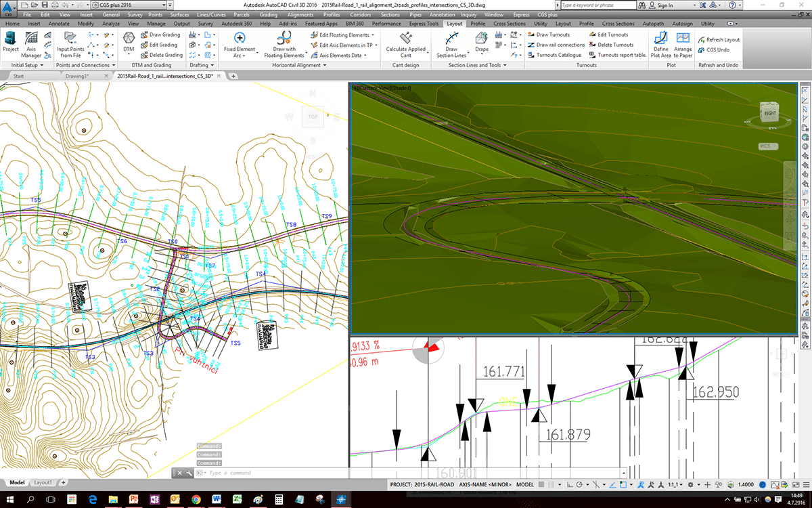
Task: Switch to the Annotate ribbon tab
Action: [x=59, y=24]
